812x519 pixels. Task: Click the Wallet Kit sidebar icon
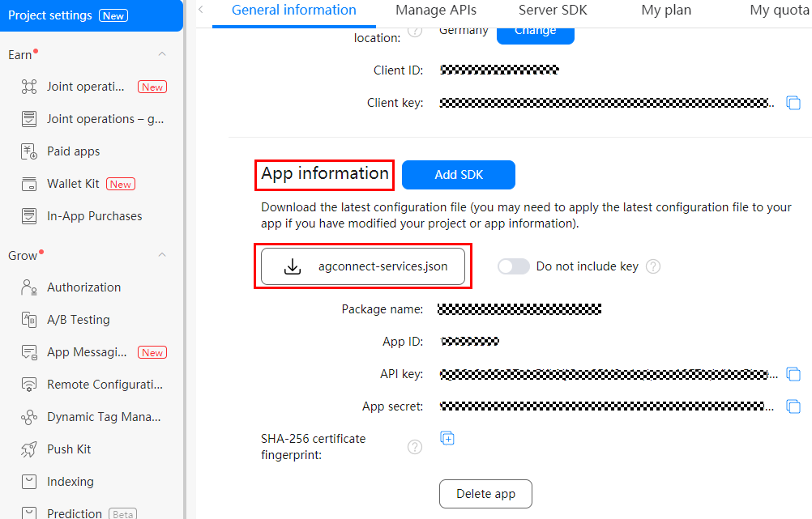tap(29, 184)
